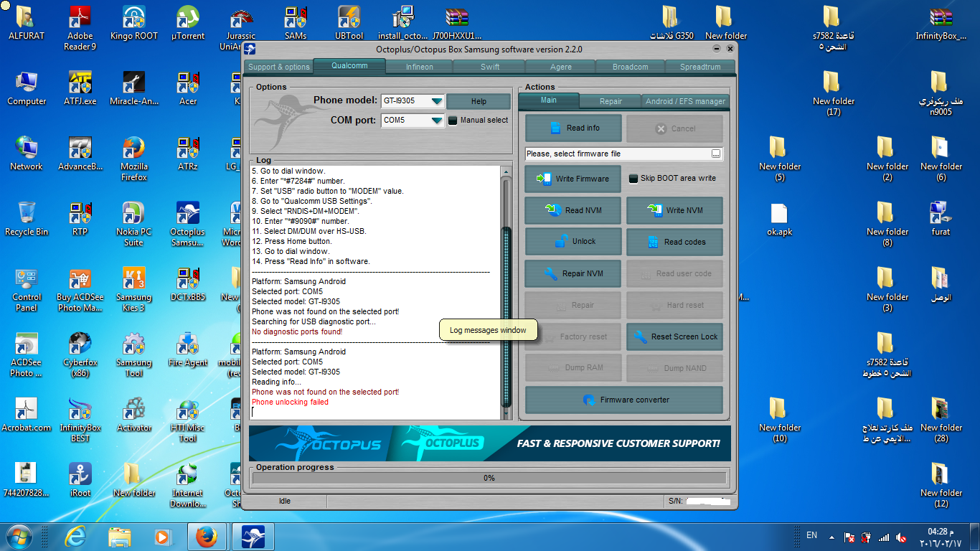Switch to the Infineon tab

420,67
